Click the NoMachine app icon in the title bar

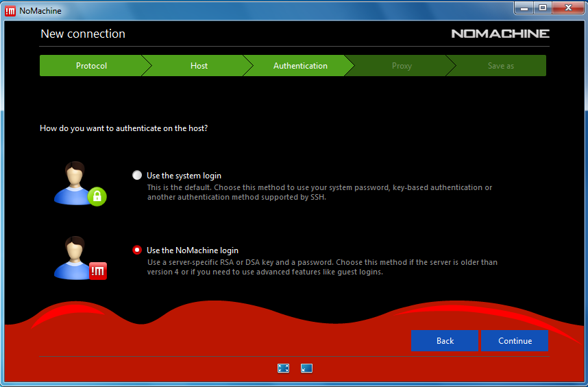(x=10, y=10)
